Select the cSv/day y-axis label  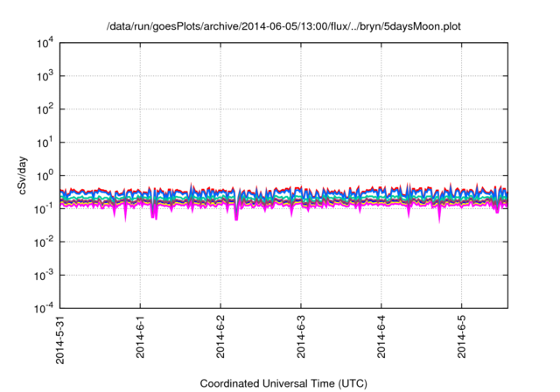coord(22,175)
